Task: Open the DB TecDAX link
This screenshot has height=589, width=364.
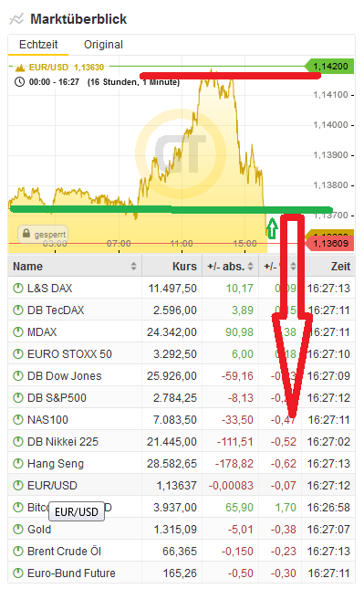Action: (x=56, y=310)
